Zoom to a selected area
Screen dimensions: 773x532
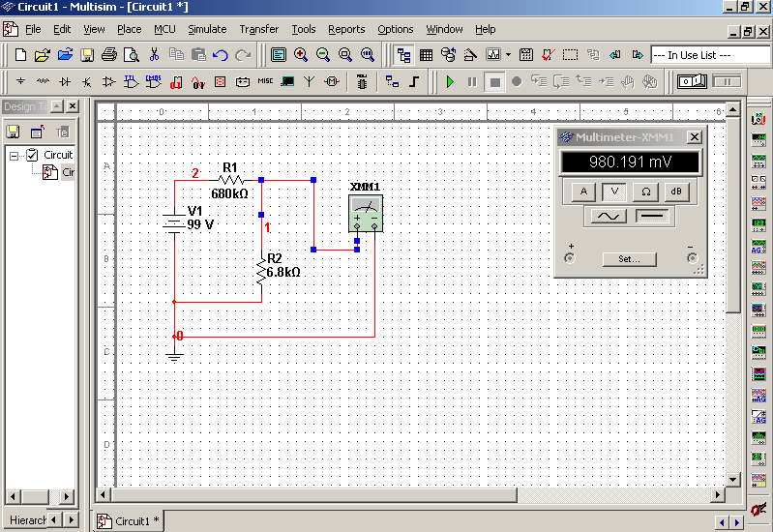click(x=345, y=55)
